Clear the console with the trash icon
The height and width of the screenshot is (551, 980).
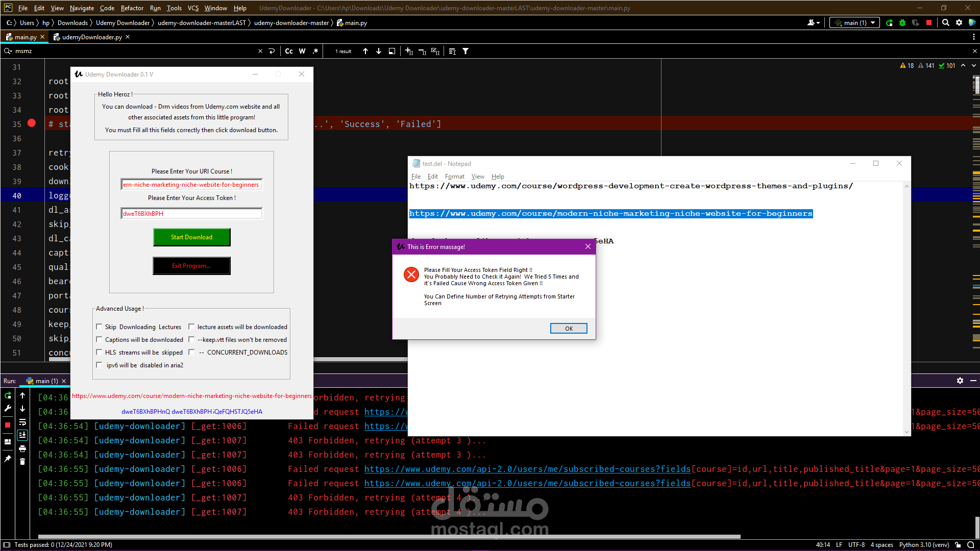click(22, 462)
